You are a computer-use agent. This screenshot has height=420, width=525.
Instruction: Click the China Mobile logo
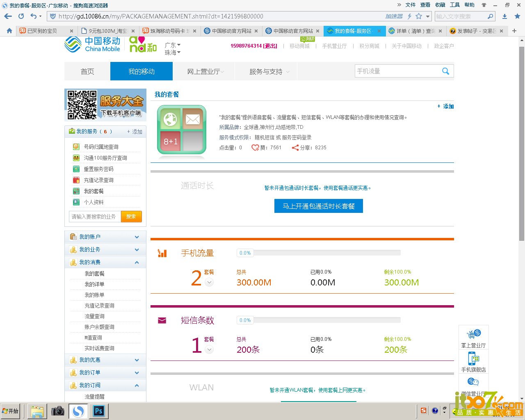coord(92,44)
